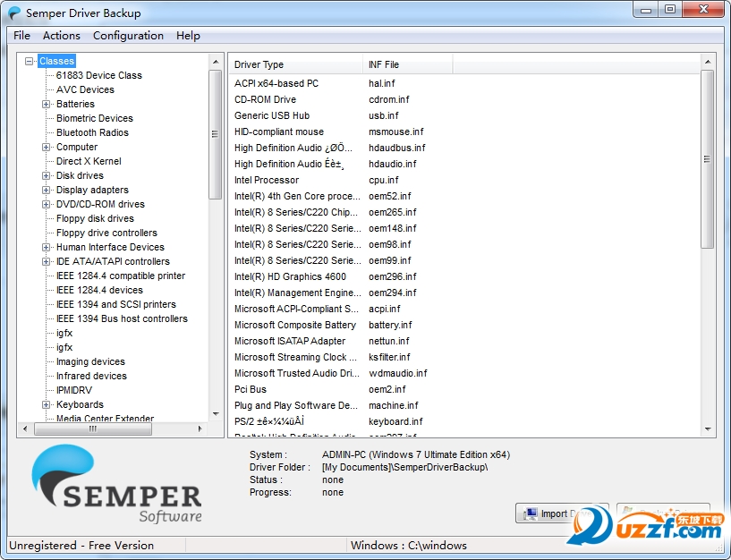This screenshot has height=560, width=731.
Task: Click tree panel horizontal scrollbar thumb
Action: [93, 428]
